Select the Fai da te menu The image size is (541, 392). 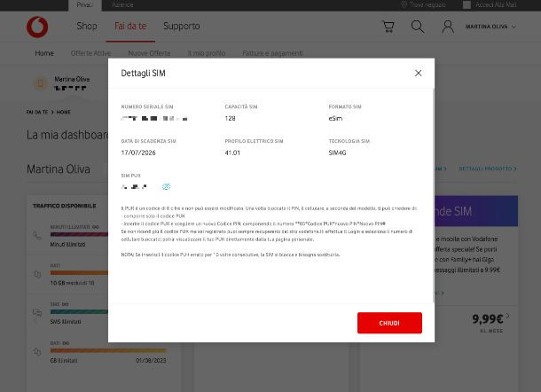(x=130, y=27)
